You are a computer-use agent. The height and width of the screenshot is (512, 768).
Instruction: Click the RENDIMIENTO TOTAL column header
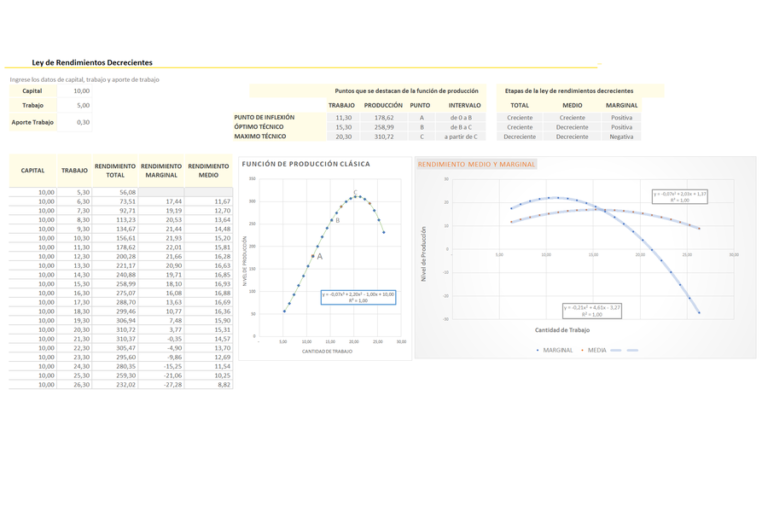(x=115, y=170)
